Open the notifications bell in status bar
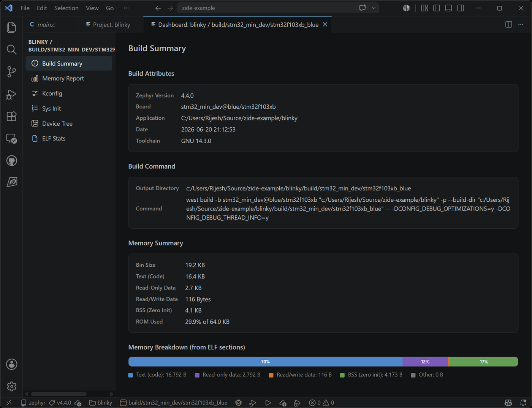Screen dimensions: 532x408 523,403
